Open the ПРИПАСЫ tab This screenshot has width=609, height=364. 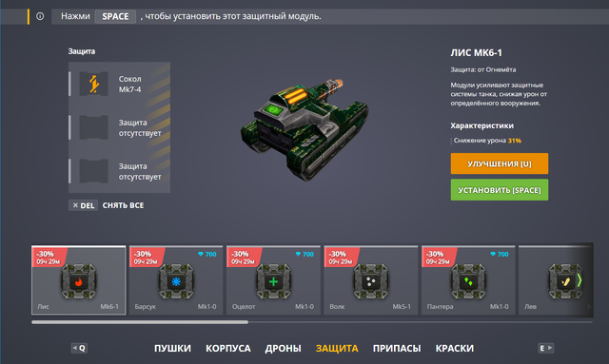(x=397, y=348)
